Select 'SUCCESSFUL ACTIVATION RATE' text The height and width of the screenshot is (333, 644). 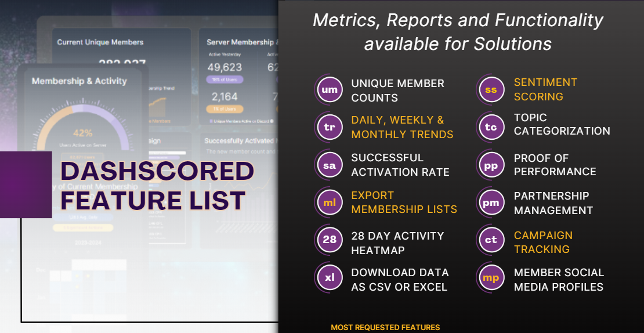coord(400,165)
